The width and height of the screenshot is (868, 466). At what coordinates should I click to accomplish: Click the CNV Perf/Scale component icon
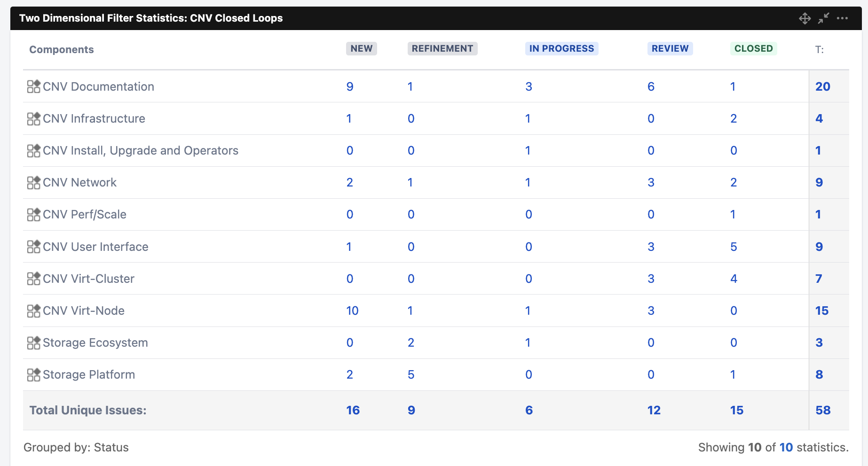tap(33, 215)
